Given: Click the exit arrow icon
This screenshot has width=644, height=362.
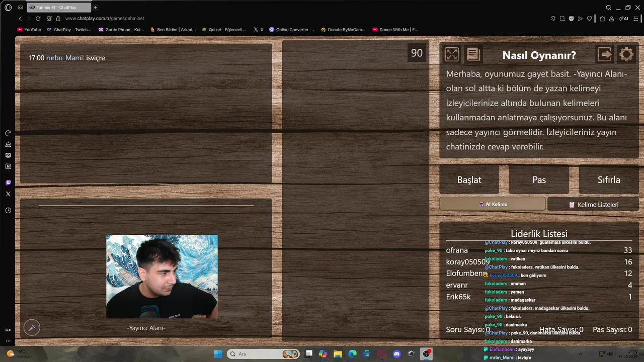Looking at the screenshot, I should (604, 54).
